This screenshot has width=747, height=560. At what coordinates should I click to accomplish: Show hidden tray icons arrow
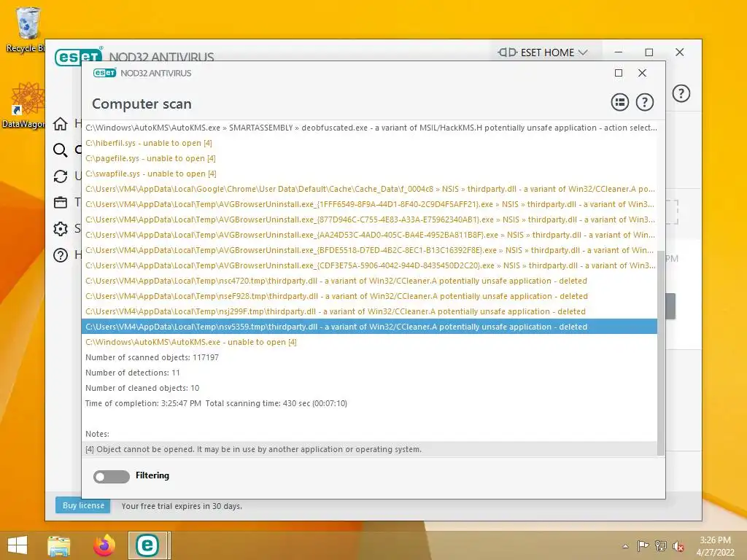click(625, 546)
